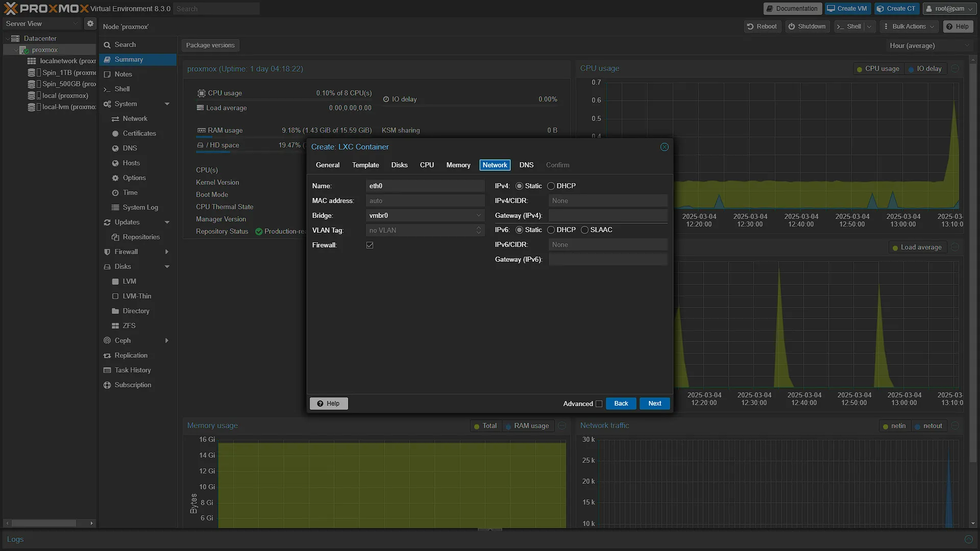Screen dimensions: 980x551
Task: Click the Task History list icon
Action: [x=107, y=370]
